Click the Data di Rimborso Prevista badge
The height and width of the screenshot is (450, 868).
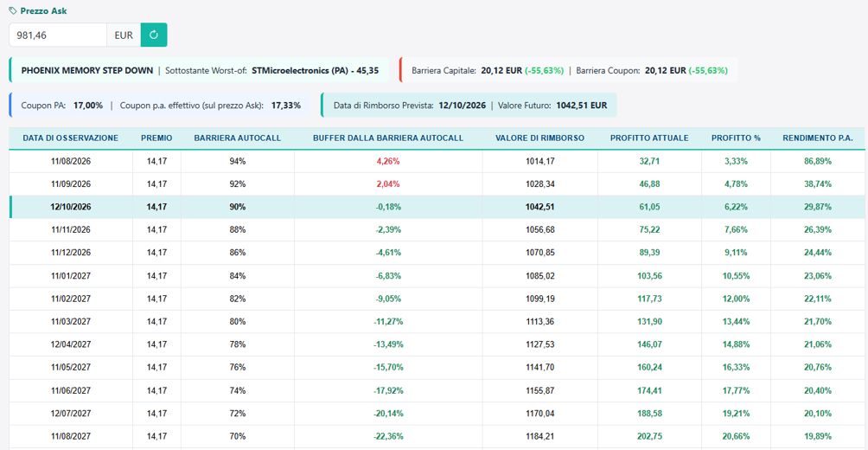click(x=469, y=105)
